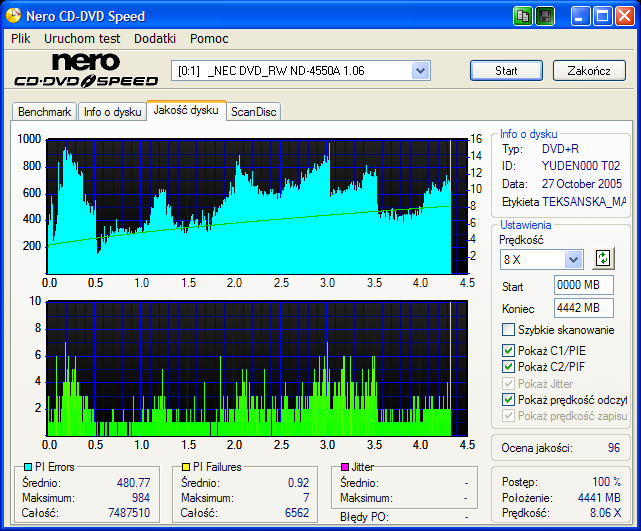Click PI Errors total 7487510
This screenshot has width=641, height=531.
coord(129,513)
